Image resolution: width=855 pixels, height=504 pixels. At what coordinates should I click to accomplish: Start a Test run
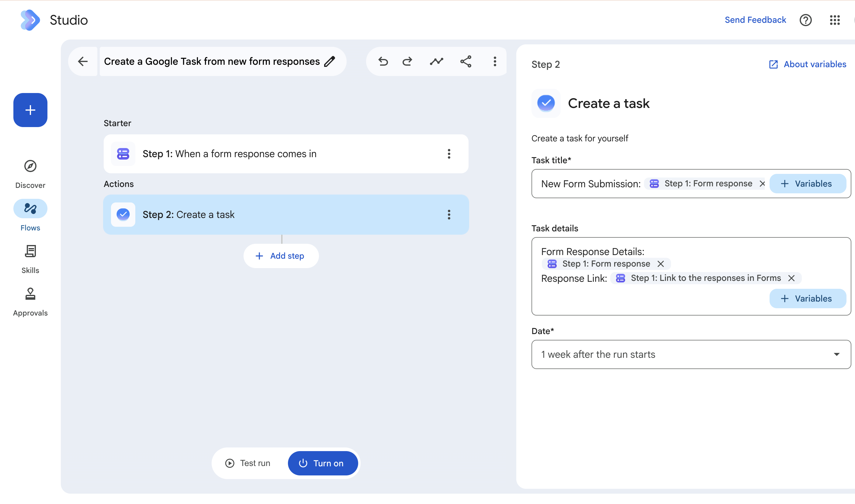pos(248,463)
